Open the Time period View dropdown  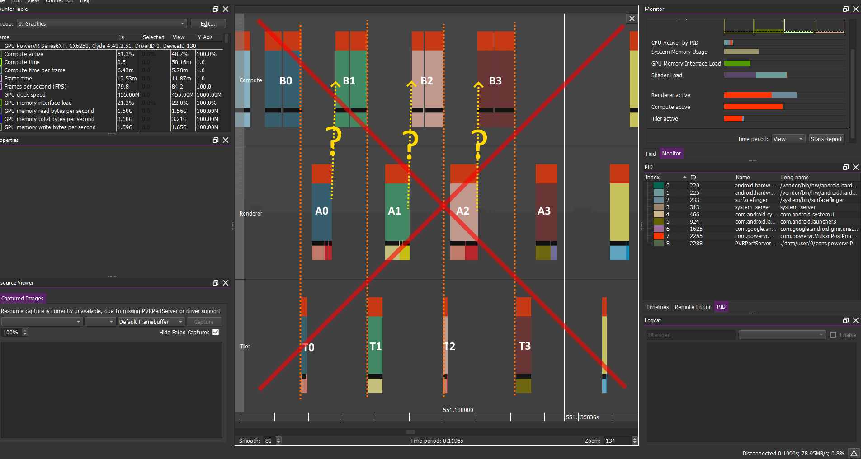coord(788,139)
